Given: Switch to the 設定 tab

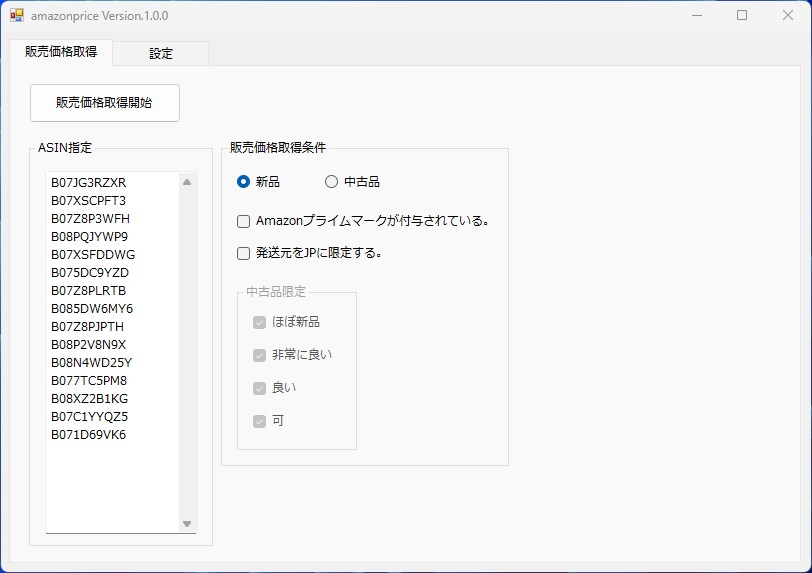Looking at the screenshot, I should click(161, 53).
